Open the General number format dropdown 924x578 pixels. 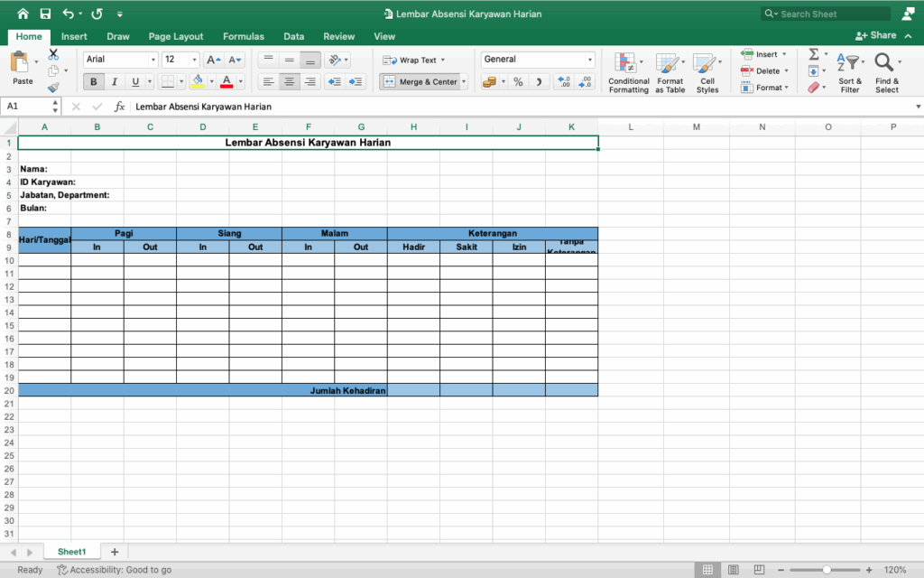coord(589,60)
